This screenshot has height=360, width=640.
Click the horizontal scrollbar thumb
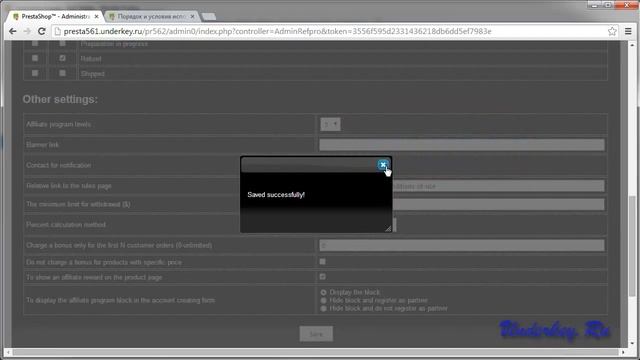[316, 352]
